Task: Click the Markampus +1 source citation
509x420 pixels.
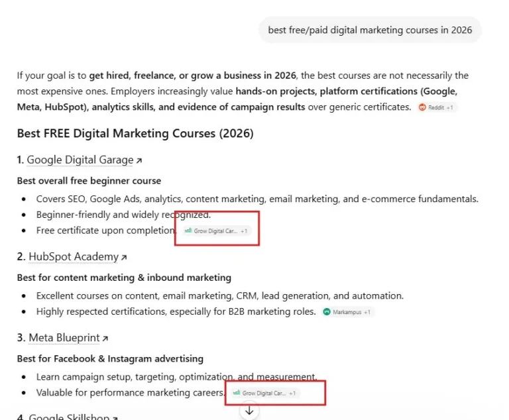Action: [348, 312]
